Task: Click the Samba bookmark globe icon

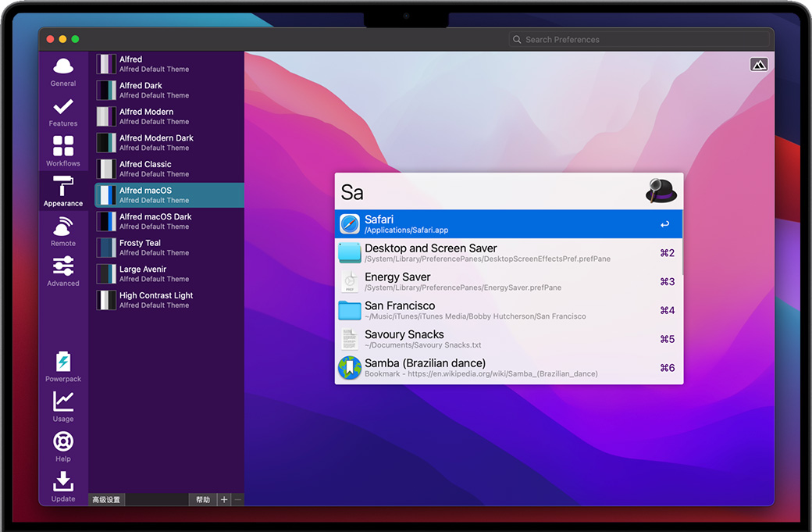Action: click(350, 368)
